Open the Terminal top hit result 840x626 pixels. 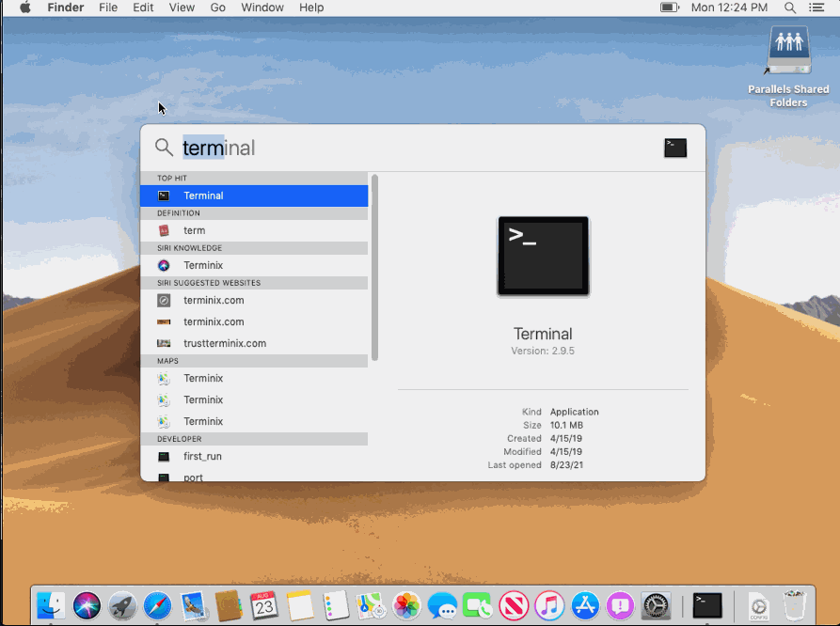tap(254, 196)
